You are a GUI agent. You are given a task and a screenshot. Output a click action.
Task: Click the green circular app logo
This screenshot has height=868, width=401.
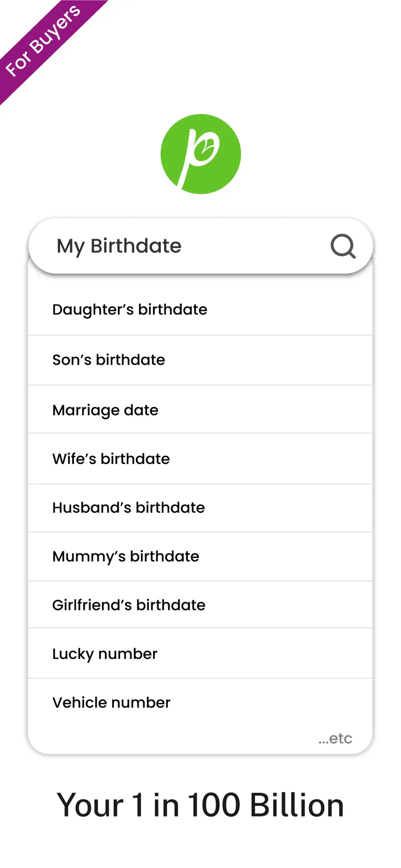(x=200, y=154)
